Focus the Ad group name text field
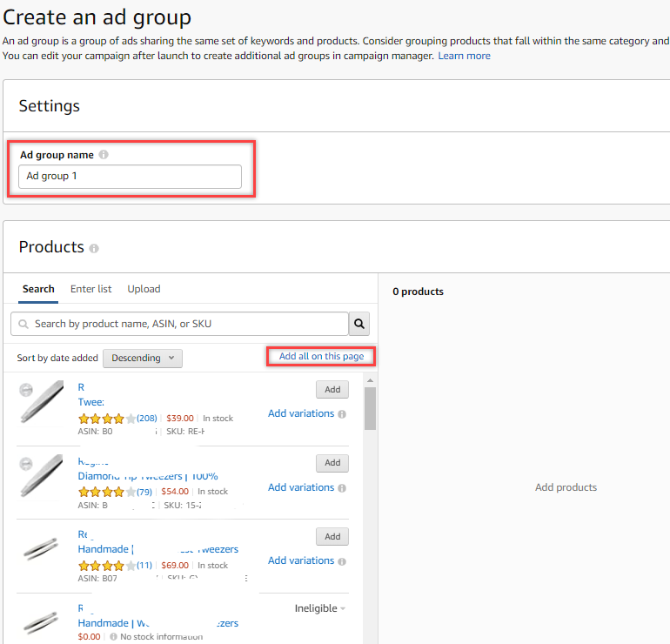 pyautogui.click(x=130, y=176)
